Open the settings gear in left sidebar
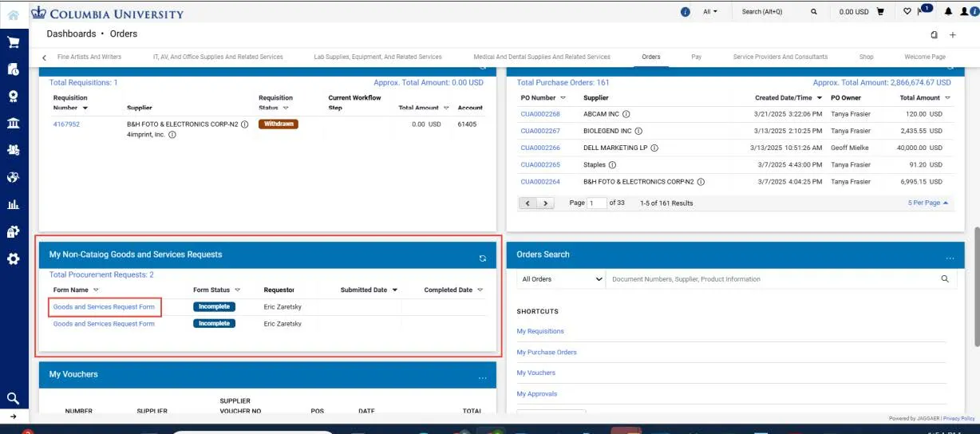Screen dimensions: 980x434 point(13,258)
